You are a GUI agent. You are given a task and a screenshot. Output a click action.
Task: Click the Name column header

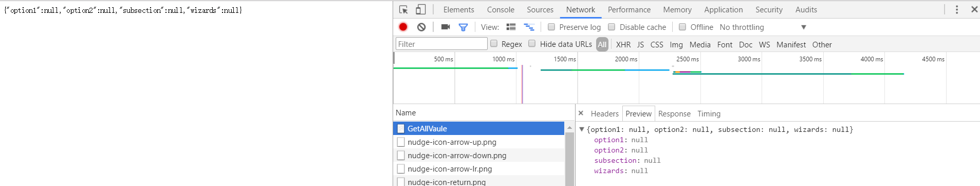484,112
